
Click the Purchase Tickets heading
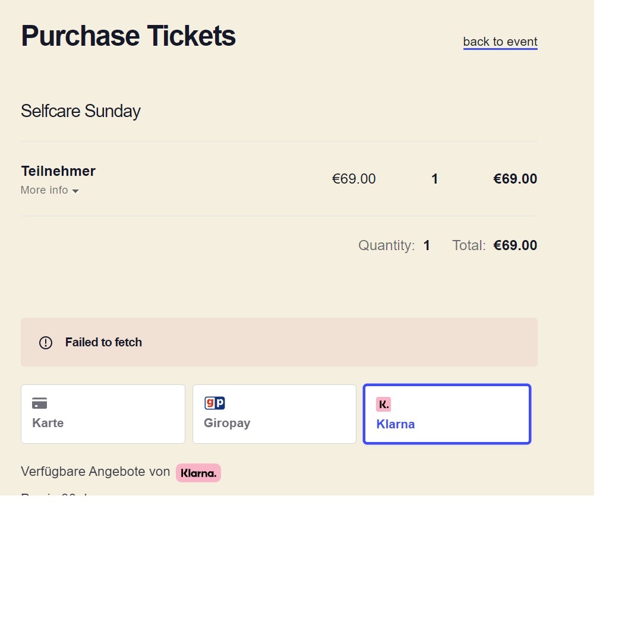[x=128, y=36]
